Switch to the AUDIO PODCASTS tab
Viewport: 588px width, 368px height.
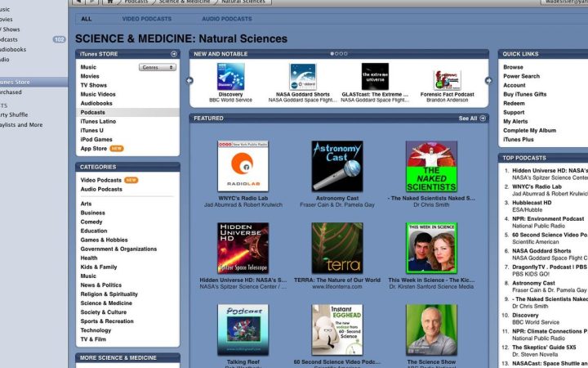pos(227,19)
